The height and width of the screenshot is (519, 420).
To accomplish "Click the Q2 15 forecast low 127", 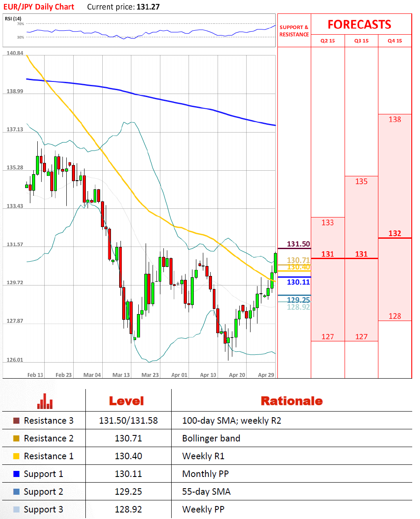I will [328, 337].
